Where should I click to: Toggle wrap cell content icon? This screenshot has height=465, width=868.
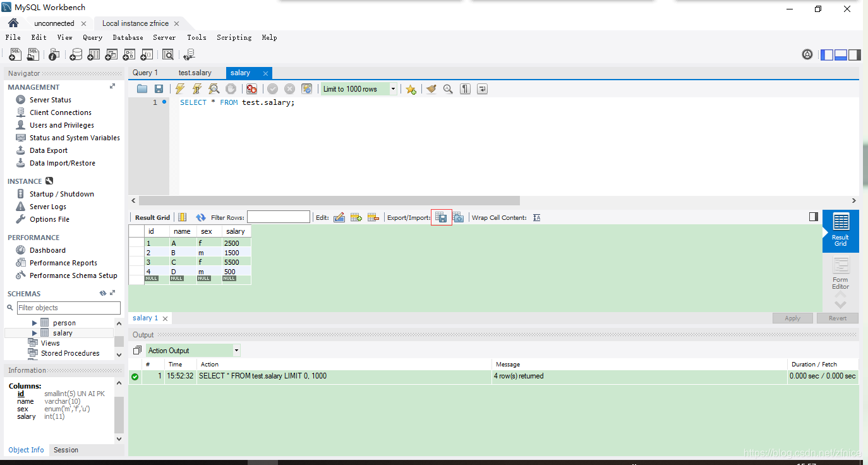(x=537, y=217)
